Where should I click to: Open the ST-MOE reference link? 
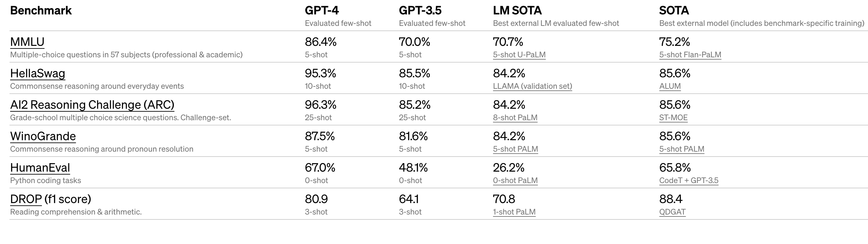point(673,118)
